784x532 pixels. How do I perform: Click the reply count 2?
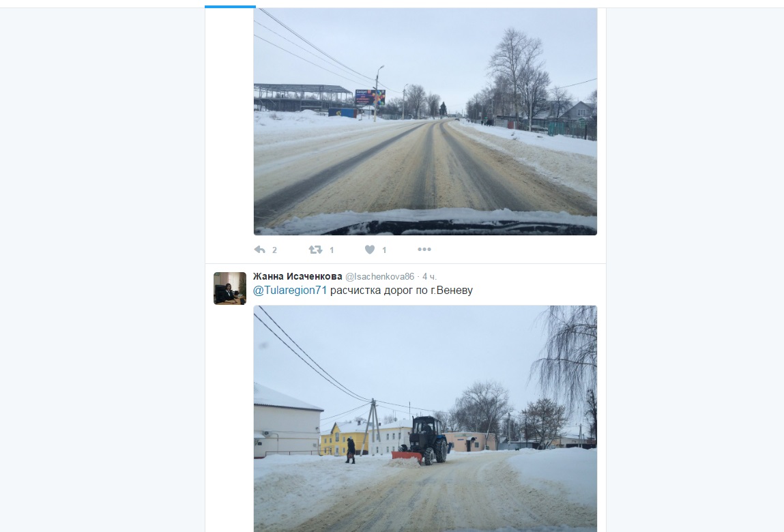point(274,250)
